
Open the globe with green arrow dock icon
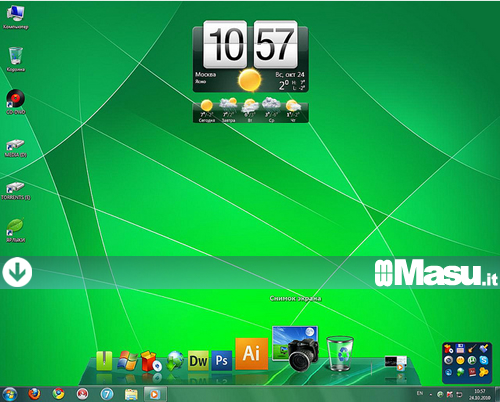175,361
